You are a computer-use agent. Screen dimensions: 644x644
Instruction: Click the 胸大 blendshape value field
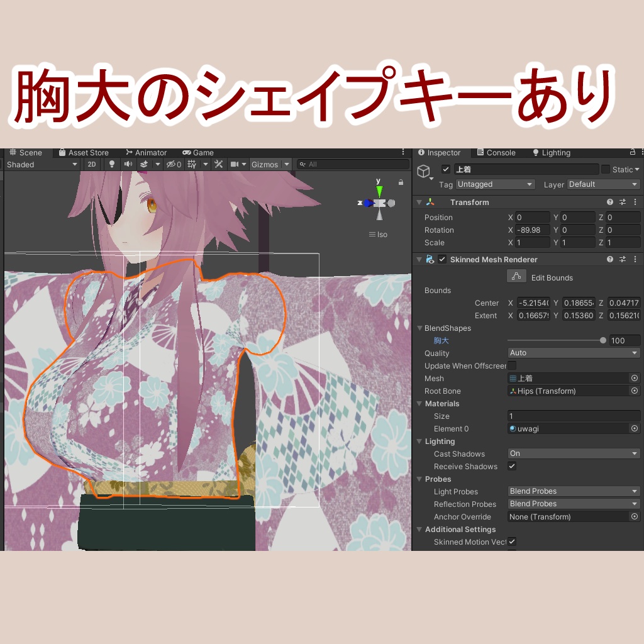click(x=625, y=340)
